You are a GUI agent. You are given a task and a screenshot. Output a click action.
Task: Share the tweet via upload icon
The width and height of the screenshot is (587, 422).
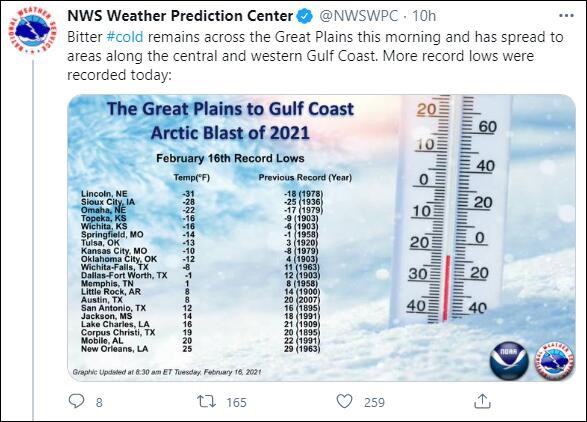pos(482,401)
